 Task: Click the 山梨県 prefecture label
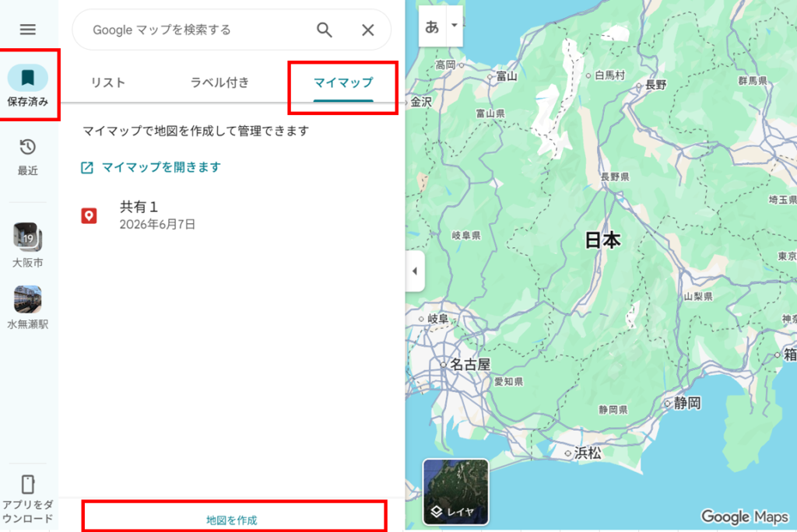[698, 296]
